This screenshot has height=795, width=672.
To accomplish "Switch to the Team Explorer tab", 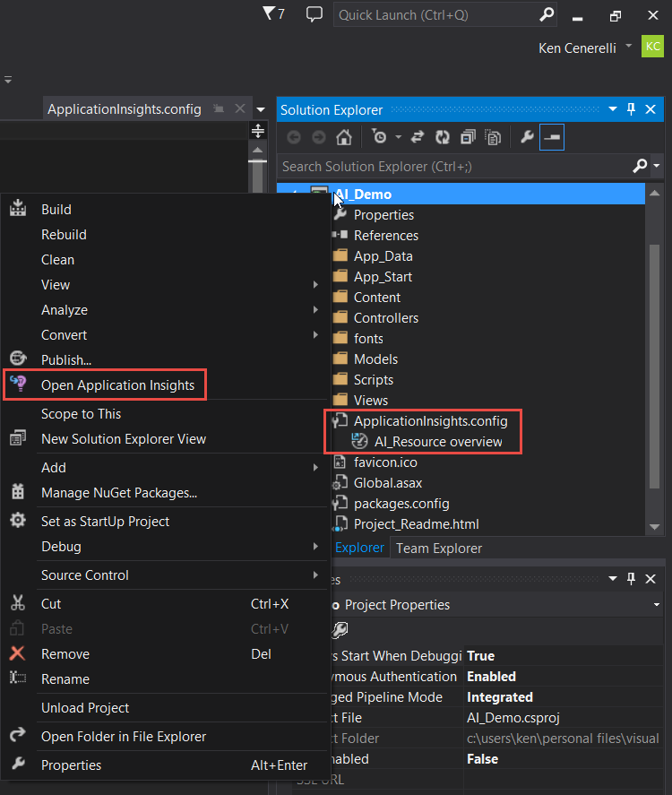I will [439, 549].
